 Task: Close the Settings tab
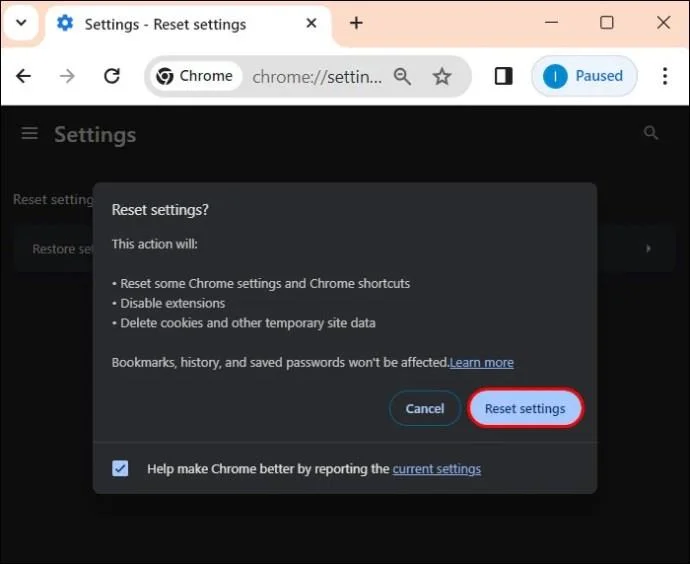coord(311,23)
